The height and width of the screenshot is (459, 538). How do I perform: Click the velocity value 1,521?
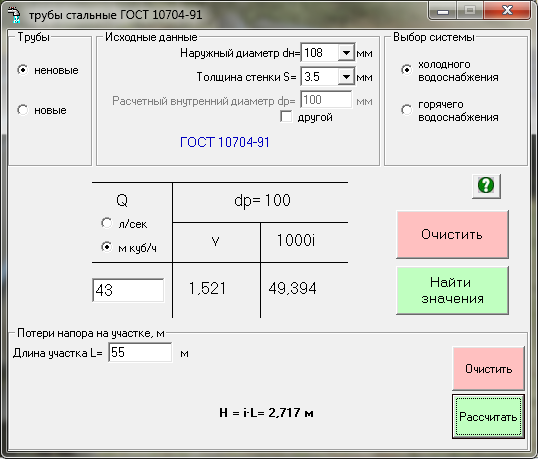[x=208, y=288]
